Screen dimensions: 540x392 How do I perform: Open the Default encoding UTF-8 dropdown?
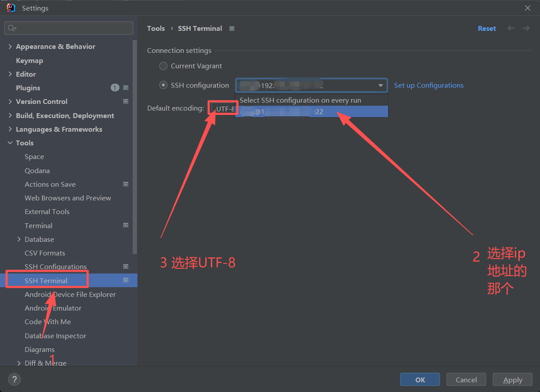(224, 108)
